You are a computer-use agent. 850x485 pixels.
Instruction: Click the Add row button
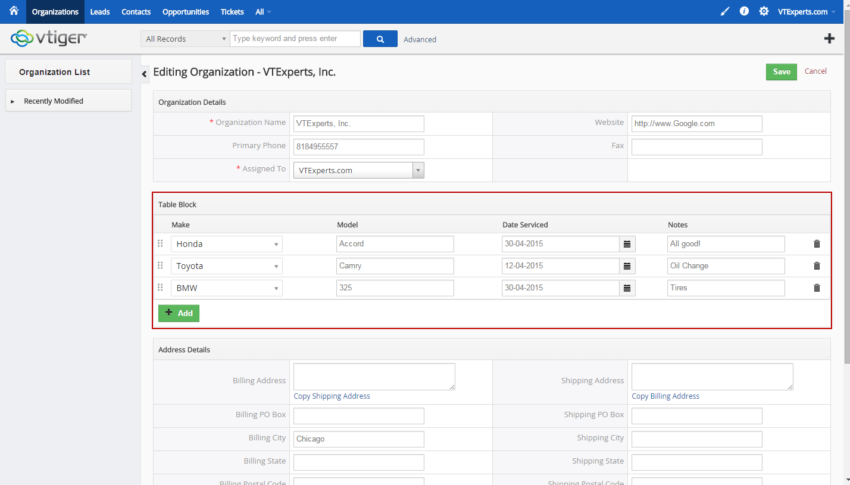[x=179, y=313]
